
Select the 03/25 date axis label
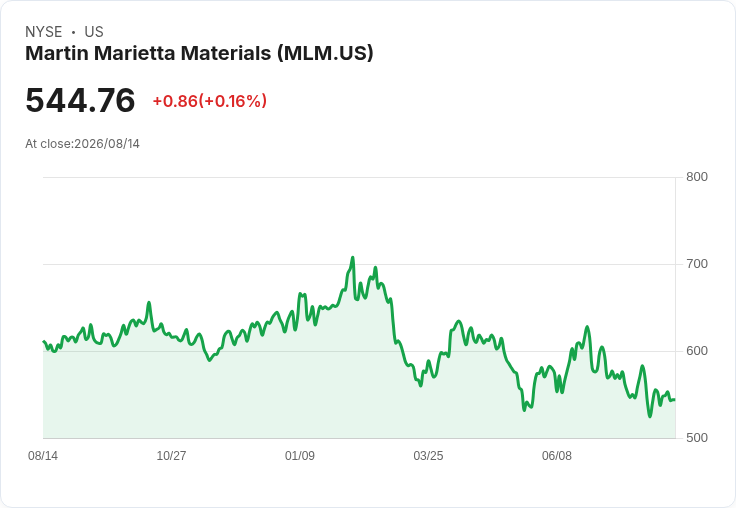point(428,455)
